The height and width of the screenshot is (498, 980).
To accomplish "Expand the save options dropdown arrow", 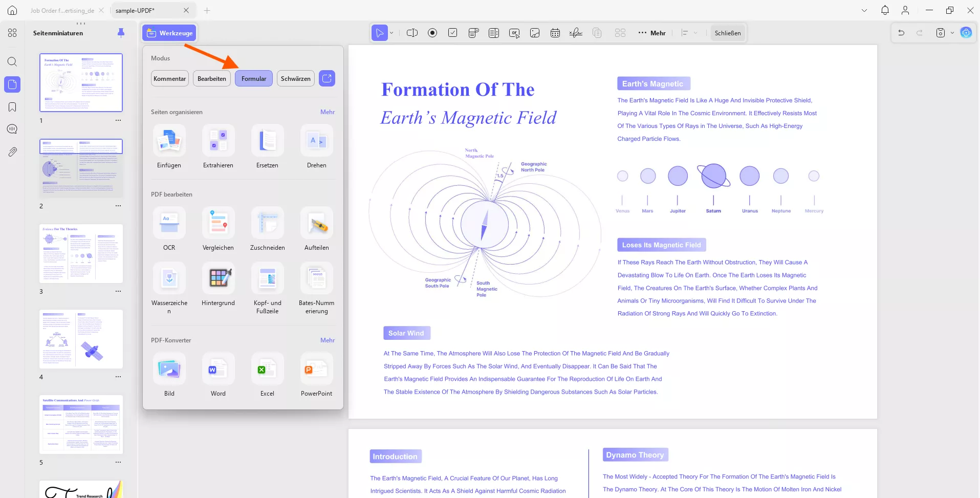I will coord(952,33).
